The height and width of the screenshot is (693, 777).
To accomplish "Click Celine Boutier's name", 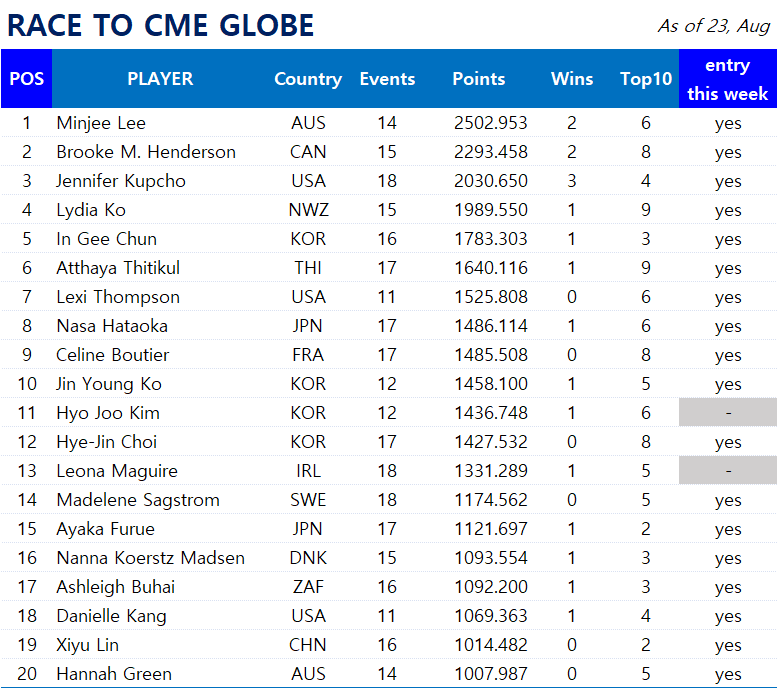I will [x=112, y=355].
